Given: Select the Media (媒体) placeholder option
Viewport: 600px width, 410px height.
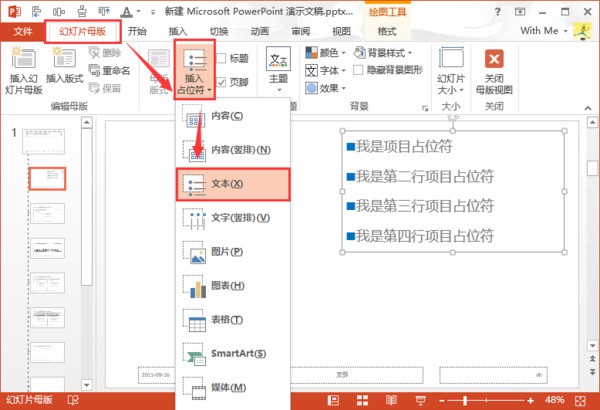Looking at the screenshot, I should click(233, 387).
